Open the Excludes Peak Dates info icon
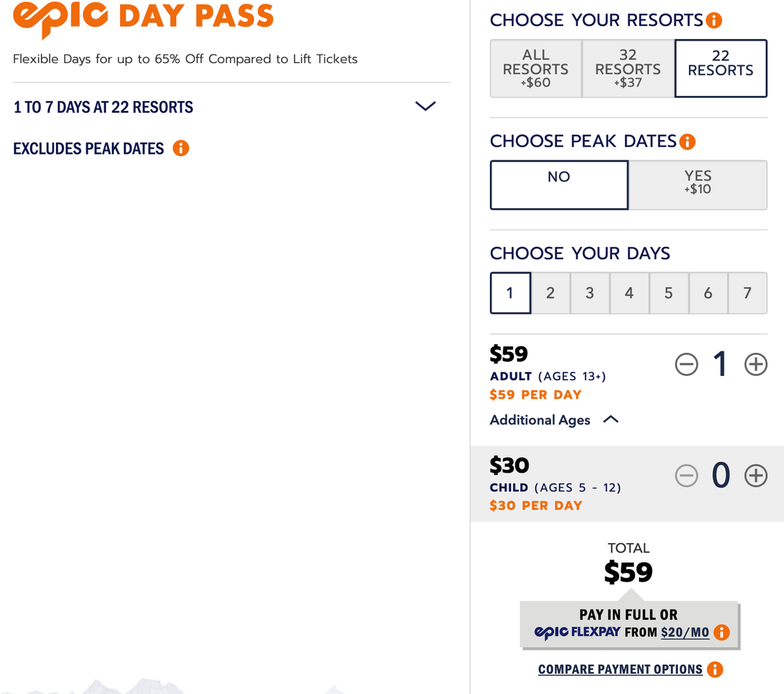 [x=181, y=148]
